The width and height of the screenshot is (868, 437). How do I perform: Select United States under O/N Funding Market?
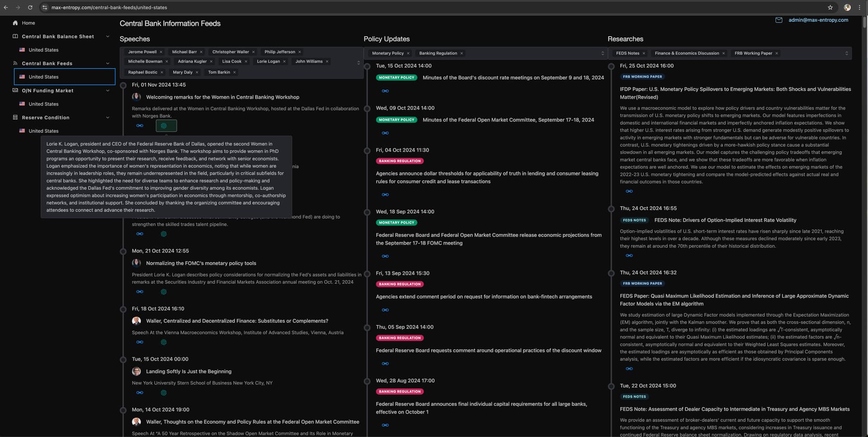click(x=44, y=104)
